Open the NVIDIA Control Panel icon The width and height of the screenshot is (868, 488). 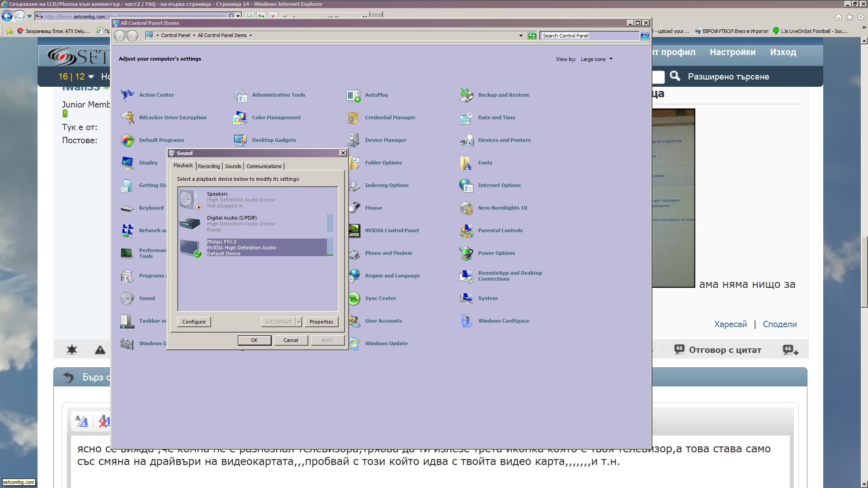354,230
